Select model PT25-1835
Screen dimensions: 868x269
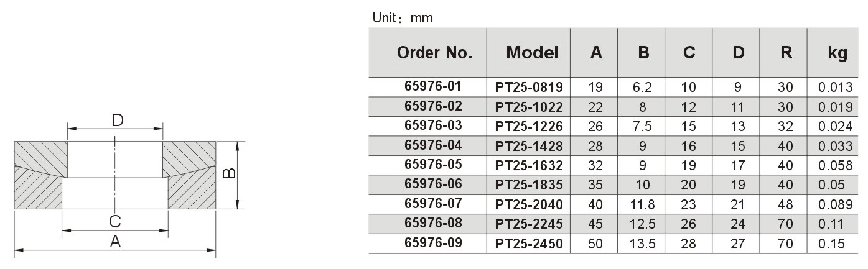coord(529,185)
